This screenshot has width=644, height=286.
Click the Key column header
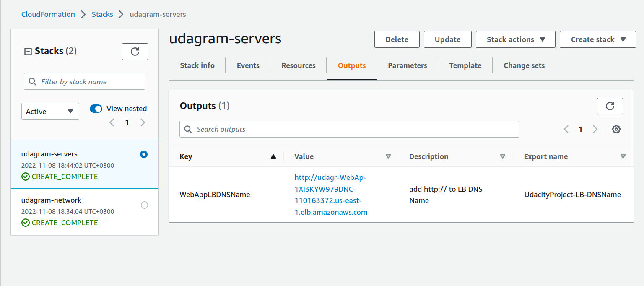coord(186,156)
